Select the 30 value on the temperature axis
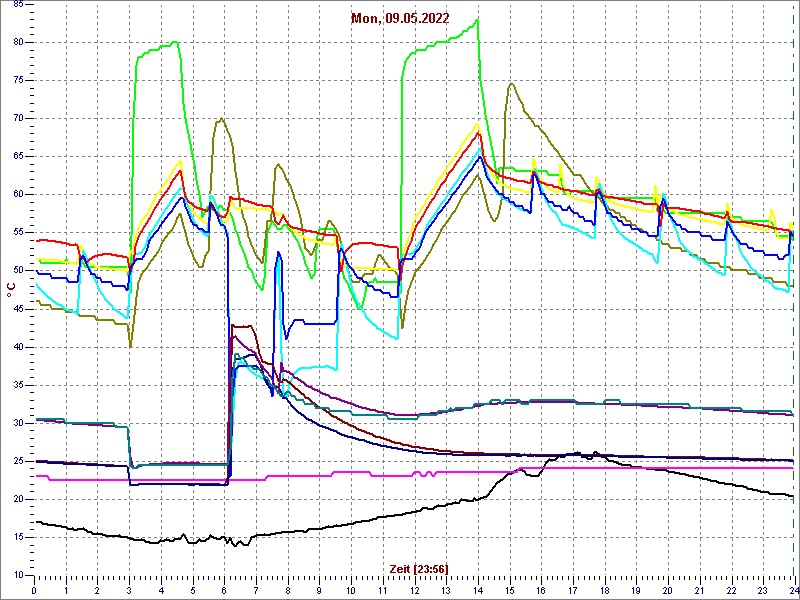Viewport: 800px width, 600px height. pos(18,423)
